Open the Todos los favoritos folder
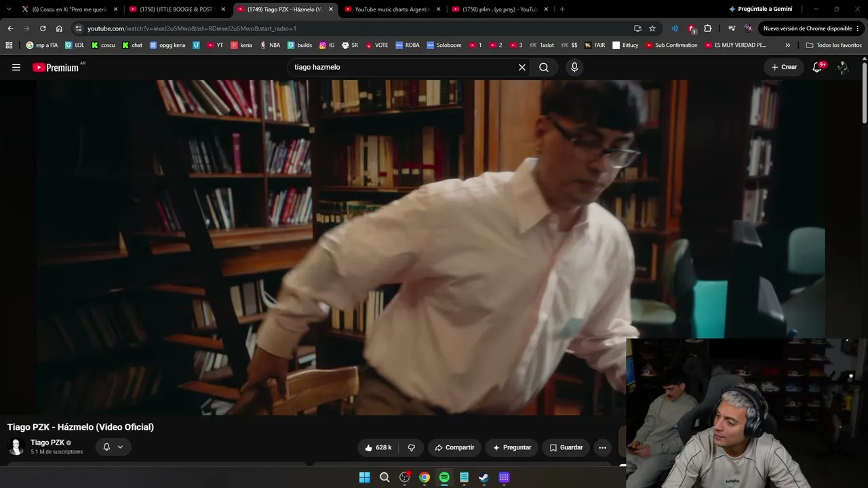The height and width of the screenshot is (488, 868). (833, 45)
